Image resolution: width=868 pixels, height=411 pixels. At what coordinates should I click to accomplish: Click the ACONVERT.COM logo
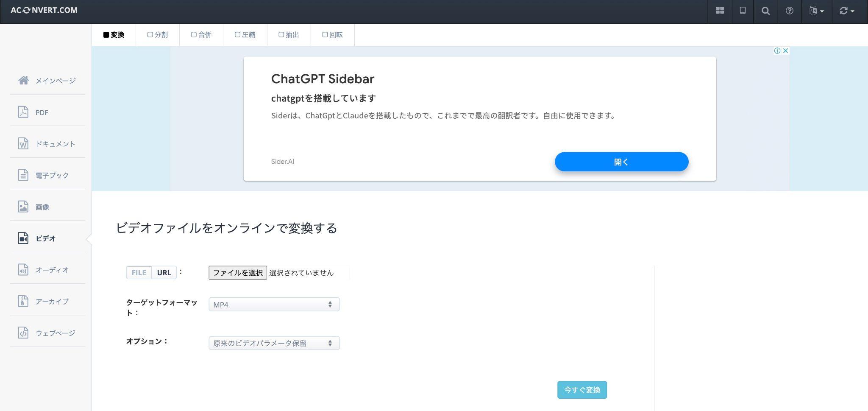(x=44, y=10)
